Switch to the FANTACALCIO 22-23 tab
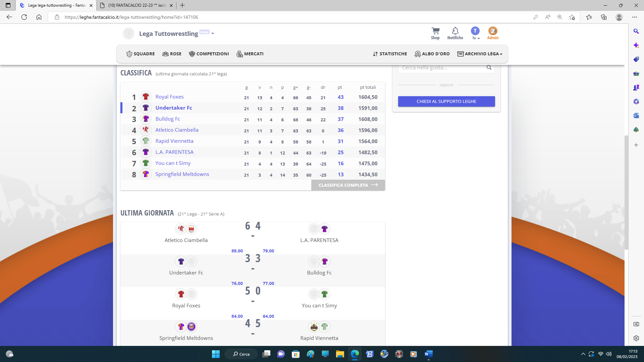 pos(137,5)
